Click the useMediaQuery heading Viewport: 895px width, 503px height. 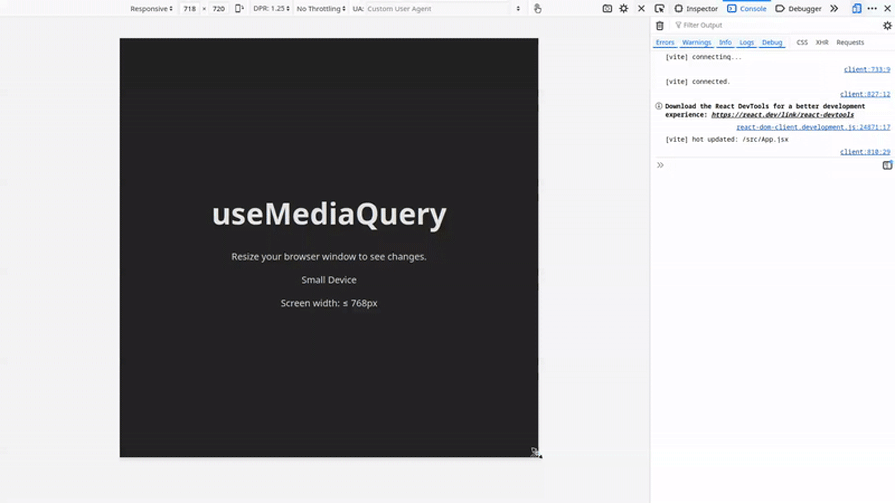[329, 214]
